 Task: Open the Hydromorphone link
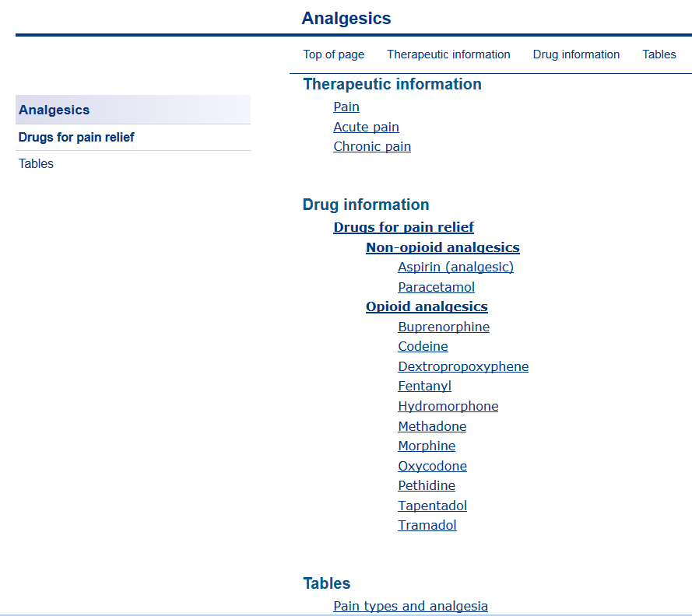448,406
